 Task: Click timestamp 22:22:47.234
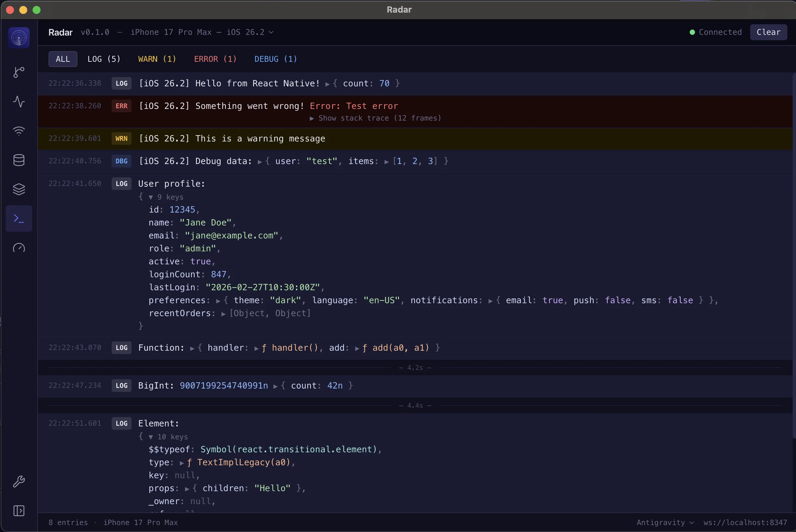pos(75,386)
